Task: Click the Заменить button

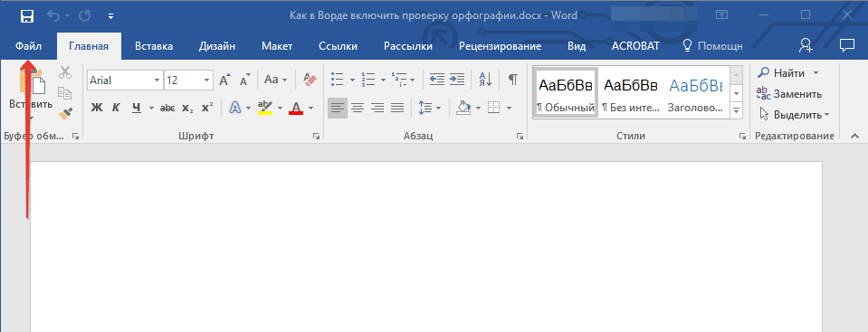Action: tap(789, 94)
